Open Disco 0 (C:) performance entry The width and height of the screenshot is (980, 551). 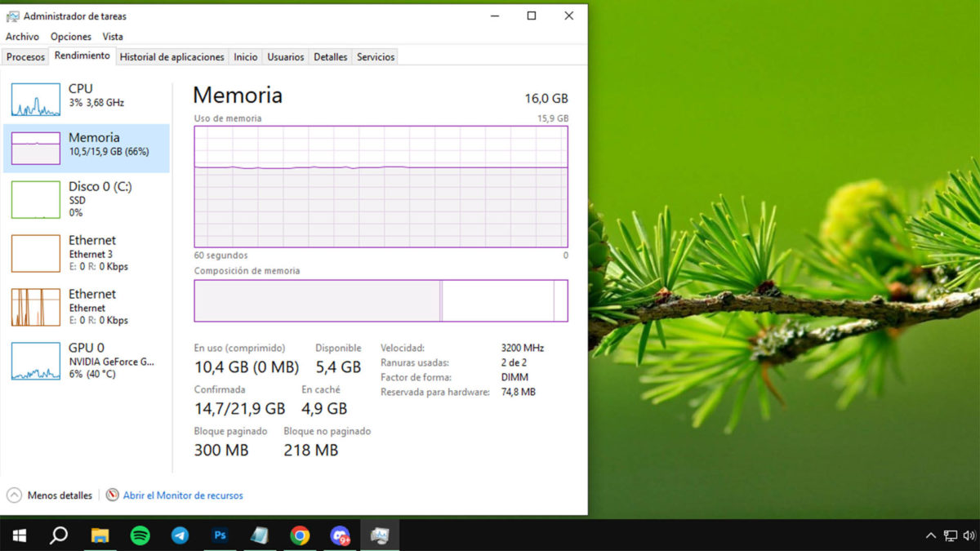click(x=87, y=199)
